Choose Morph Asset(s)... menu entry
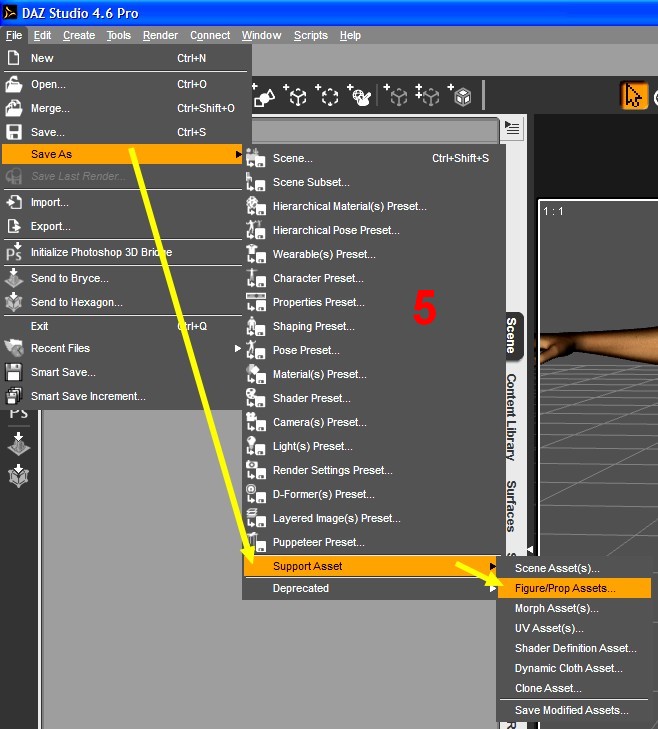658x729 pixels. tap(574, 608)
